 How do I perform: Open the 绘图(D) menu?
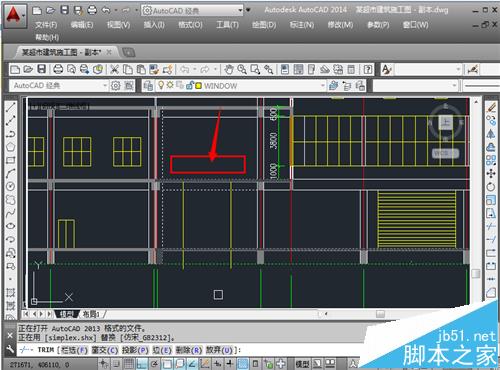click(264, 25)
